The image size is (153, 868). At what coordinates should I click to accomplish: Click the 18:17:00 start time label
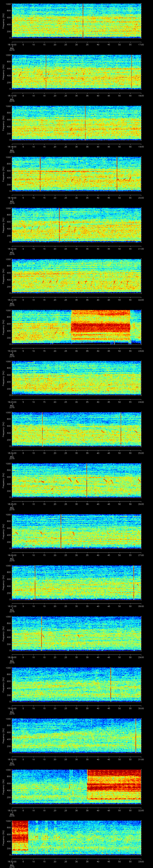[x=12, y=96]
